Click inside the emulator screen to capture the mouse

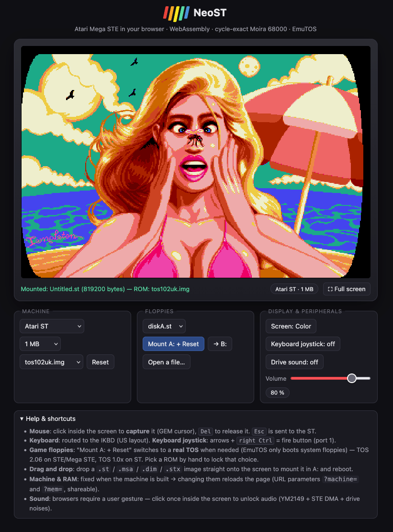click(196, 162)
